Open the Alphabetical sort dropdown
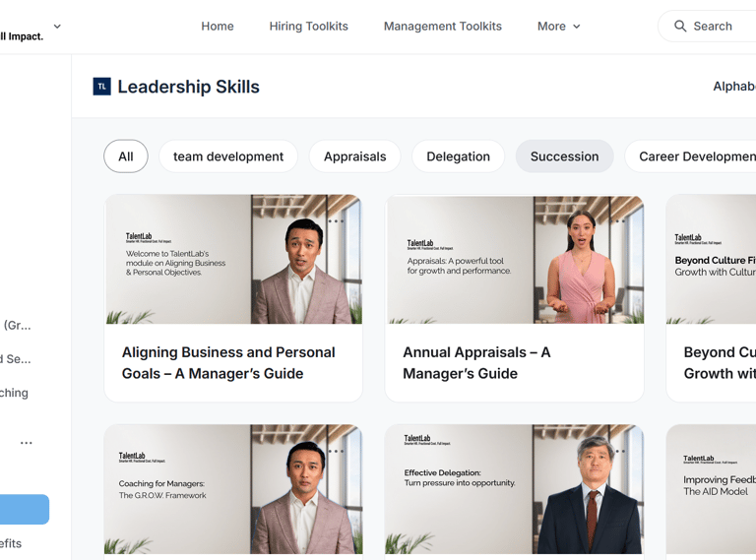The width and height of the screenshot is (756, 560). click(733, 87)
